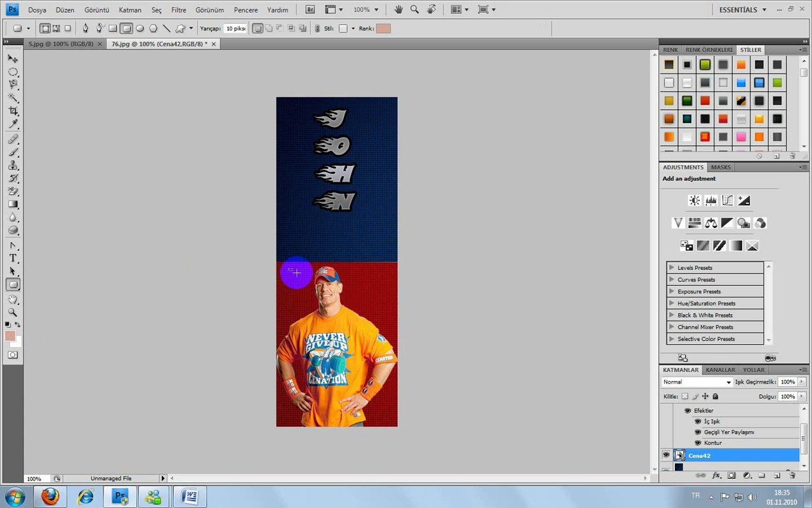Toggle visibility of Efektler effects
Image resolution: width=812 pixels, height=508 pixels.
[x=687, y=411]
